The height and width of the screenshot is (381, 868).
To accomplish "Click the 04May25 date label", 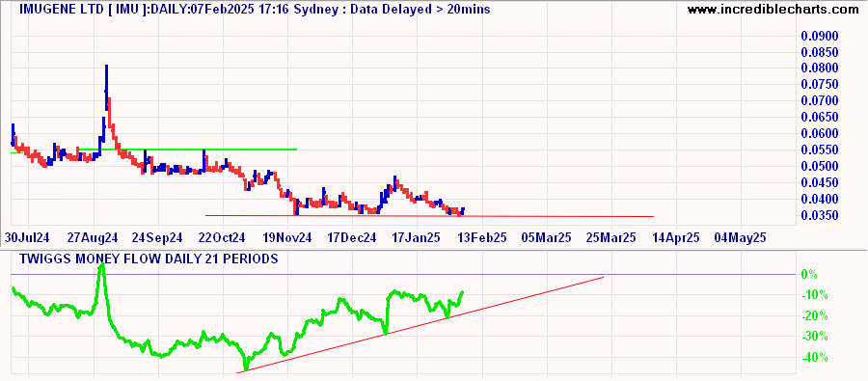I will click(740, 237).
